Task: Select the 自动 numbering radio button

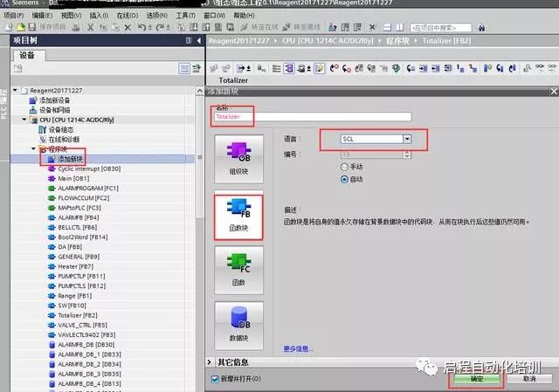Action: pyautogui.click(x=343, y=178)
